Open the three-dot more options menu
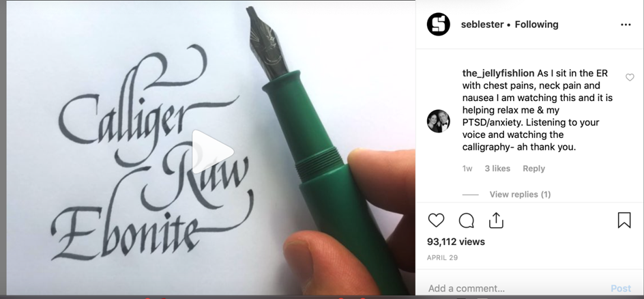 point(626,25)
